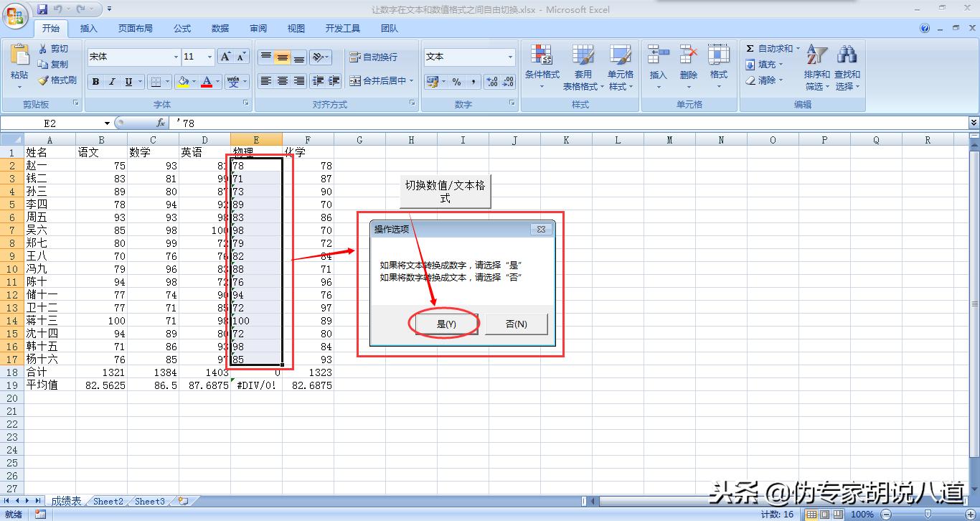Toggle top vertical alignment
Image resolution: width=980 pixels, height=521 pixels.
click(x=265, y=57)
